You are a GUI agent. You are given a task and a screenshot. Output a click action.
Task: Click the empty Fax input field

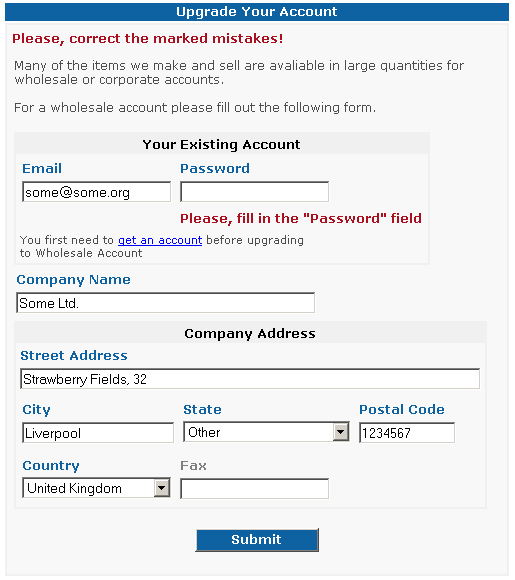point(255,489)
